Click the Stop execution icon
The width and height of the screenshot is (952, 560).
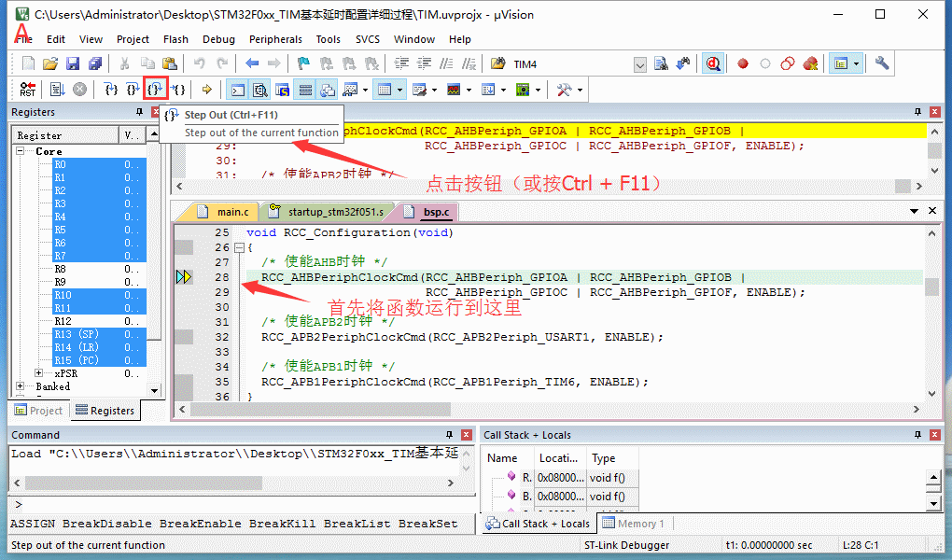pos(79,90)
